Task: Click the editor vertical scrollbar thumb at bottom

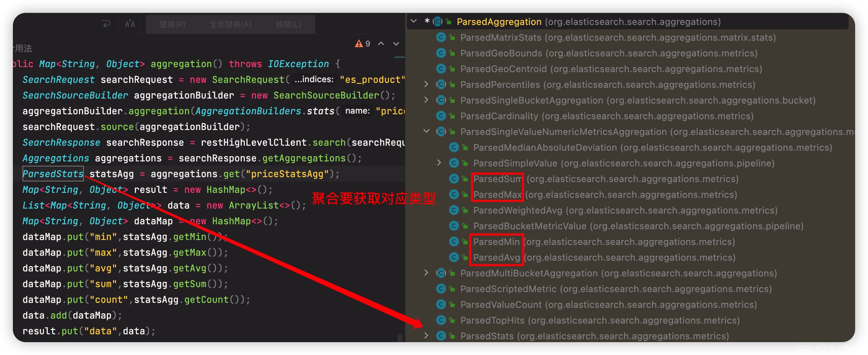Action: coord(400,338)
